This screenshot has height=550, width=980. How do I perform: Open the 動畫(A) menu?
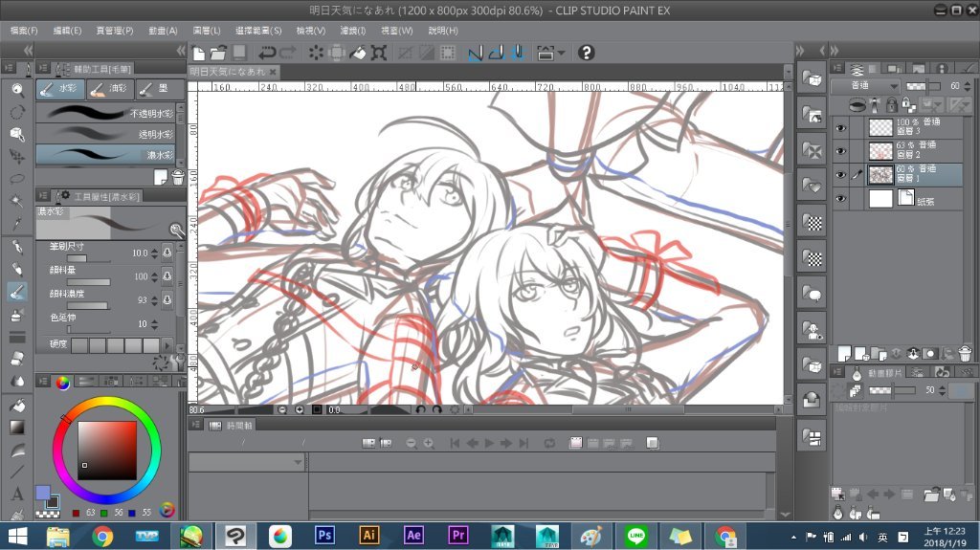[163, 30]
